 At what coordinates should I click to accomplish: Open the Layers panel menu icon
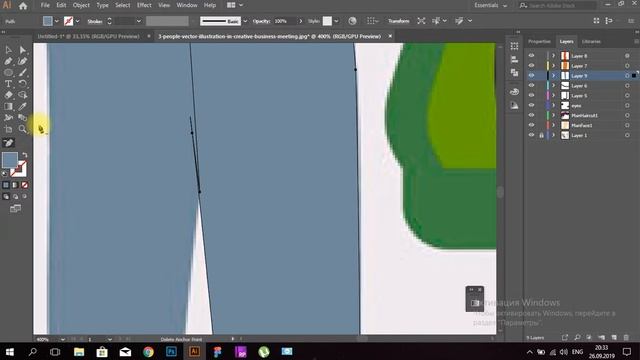tap(636, 41)
